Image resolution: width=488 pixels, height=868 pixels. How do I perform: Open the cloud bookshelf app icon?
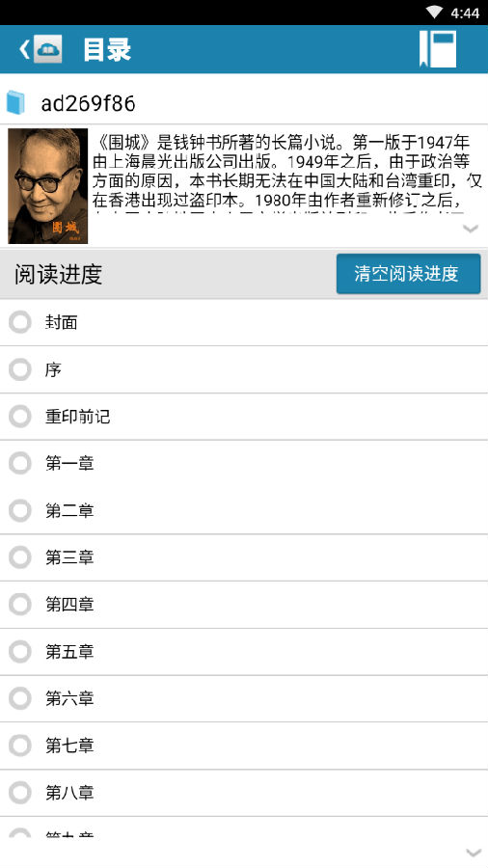coord(47,49)
